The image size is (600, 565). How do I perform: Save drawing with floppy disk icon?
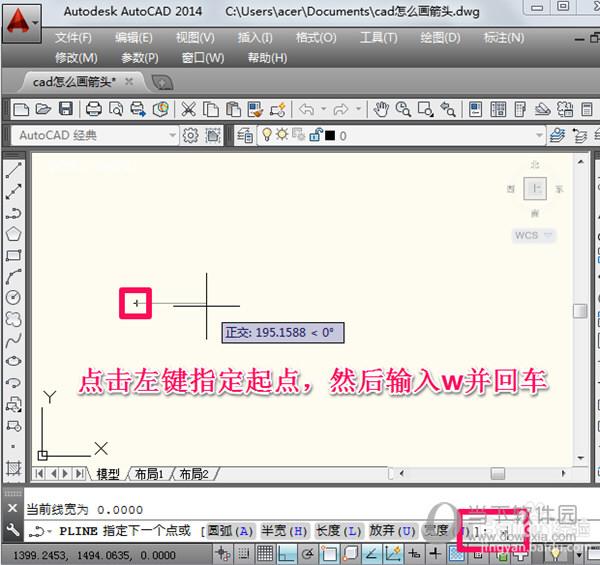click(x=66, y=109)
